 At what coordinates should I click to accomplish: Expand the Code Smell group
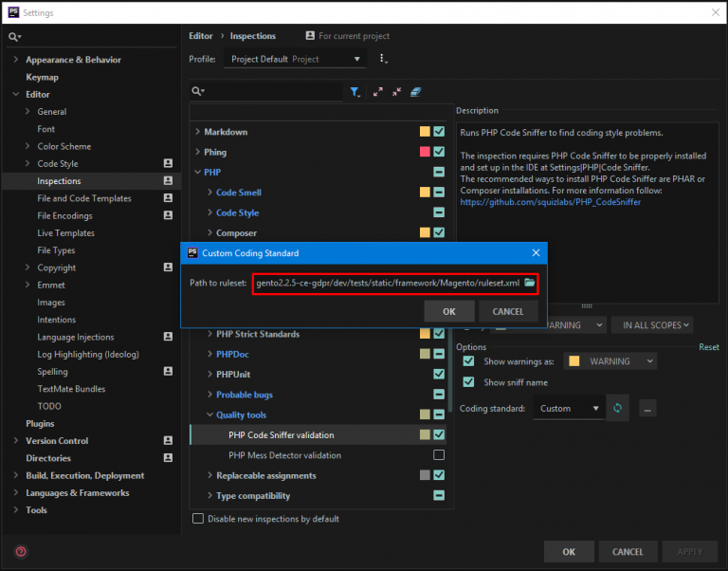(x=209, y=192)
